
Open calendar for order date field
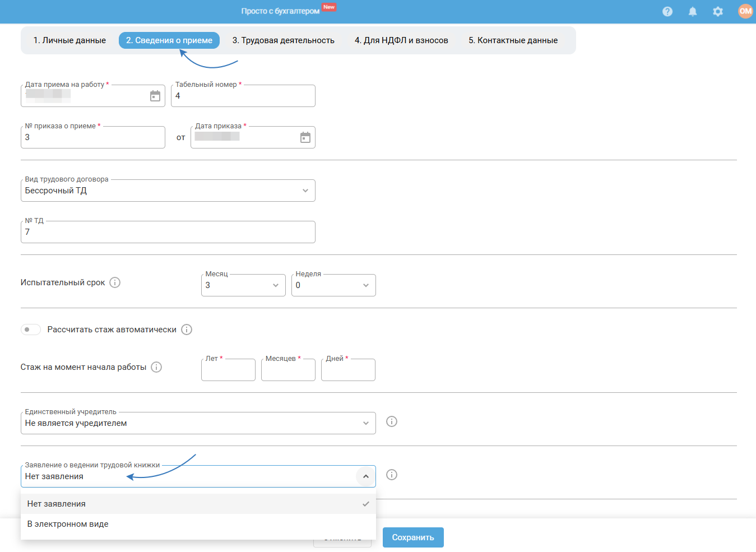point(305,137)
